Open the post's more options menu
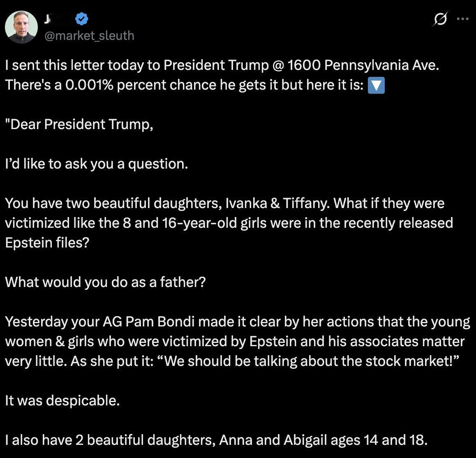Screen dimensions: 476x458 pyautogui.click(x=462, y=19)
